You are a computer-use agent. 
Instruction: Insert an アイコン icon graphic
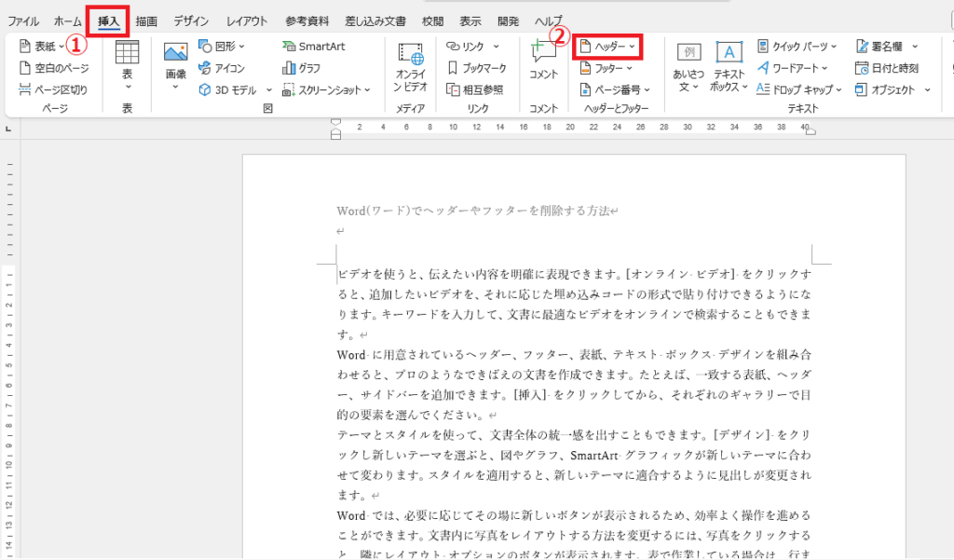[222, 68]
